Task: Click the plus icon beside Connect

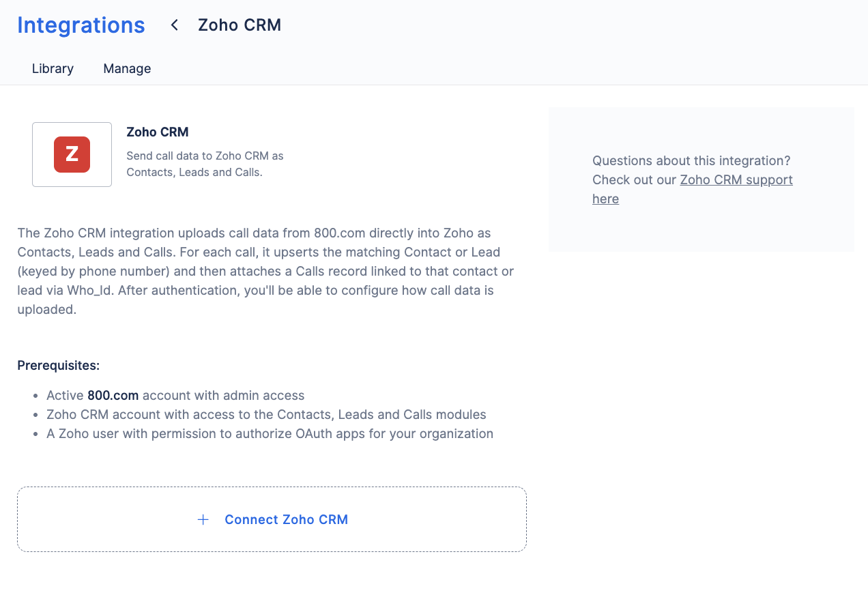Action: (203, 520)
